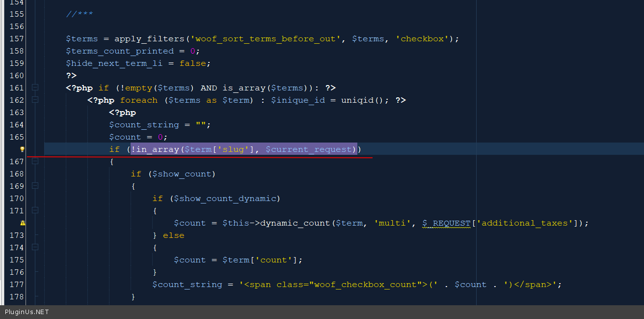The image size is (644, 319).
Task: Place cursor on dynamic_count method call
Action: (295, 223)
